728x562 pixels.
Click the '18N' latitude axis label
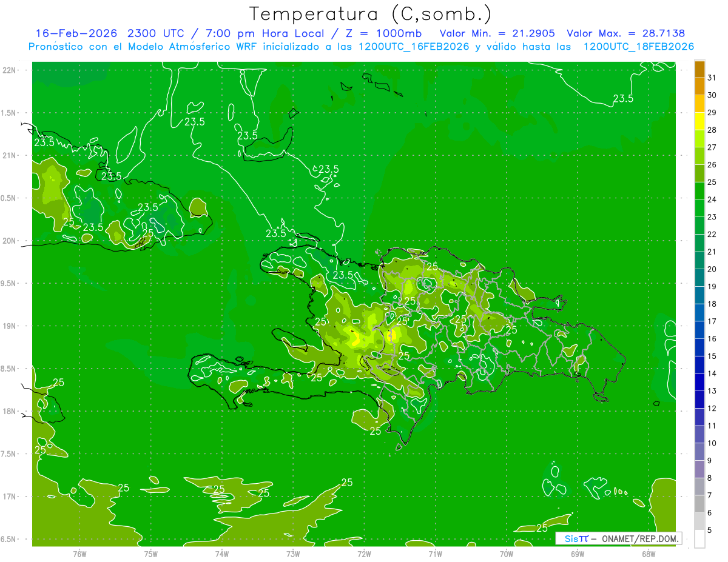pos(8,411)
